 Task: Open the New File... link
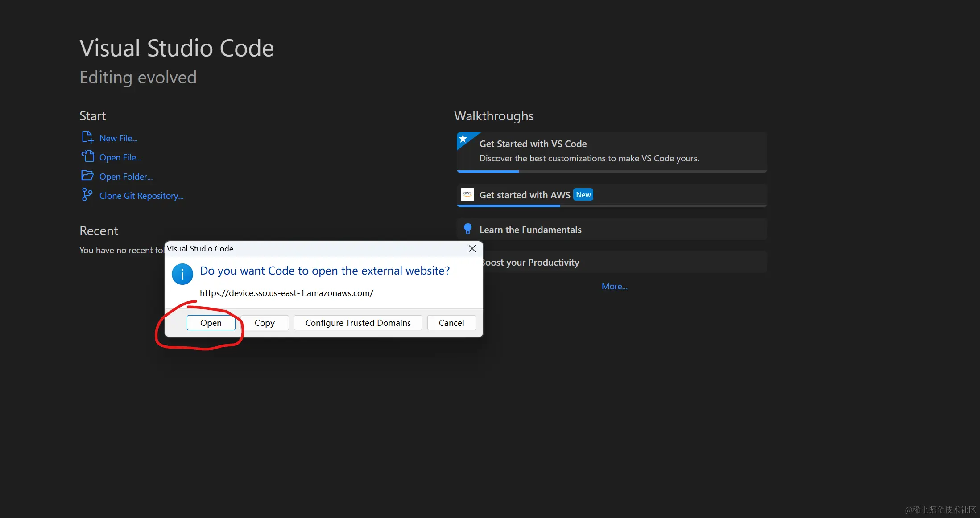click(118, 138)
